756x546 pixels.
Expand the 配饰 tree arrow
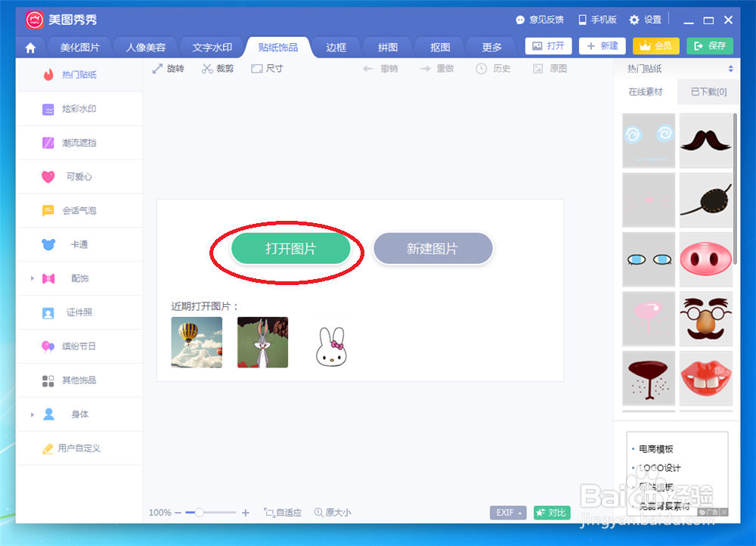tap(33, 278)
